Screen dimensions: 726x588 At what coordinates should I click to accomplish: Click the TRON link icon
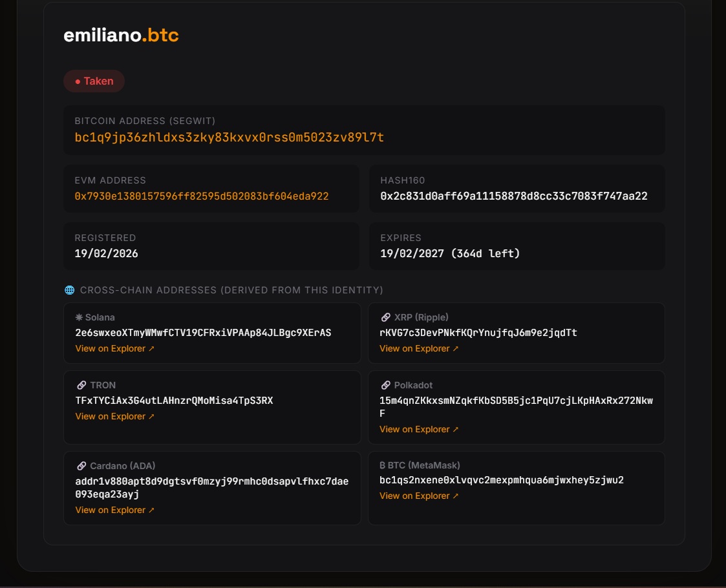(81, 385)
